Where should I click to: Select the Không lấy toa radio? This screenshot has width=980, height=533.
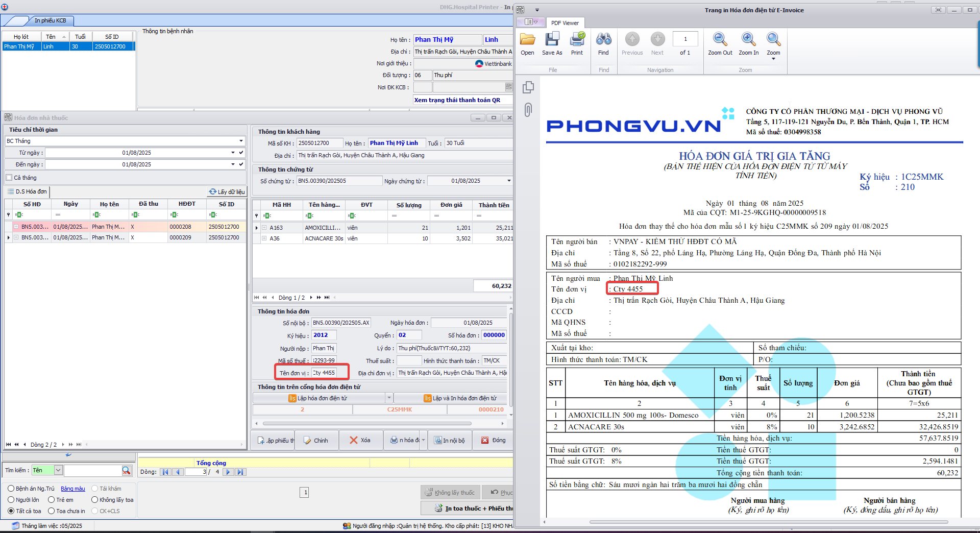(x=94, y=500)
